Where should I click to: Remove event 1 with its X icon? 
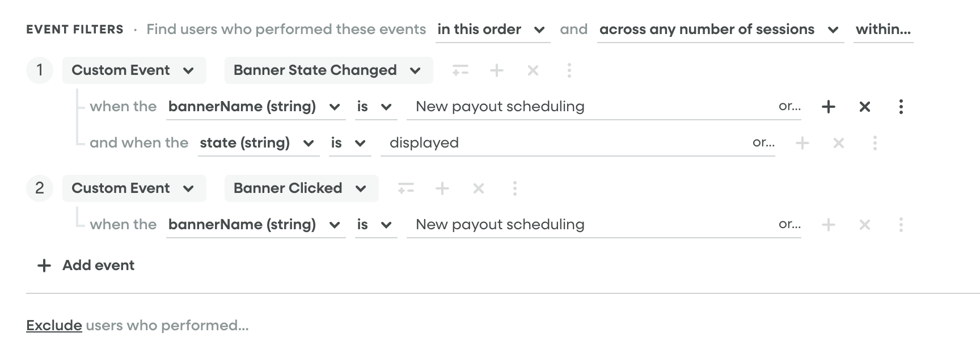pos(533,70)
